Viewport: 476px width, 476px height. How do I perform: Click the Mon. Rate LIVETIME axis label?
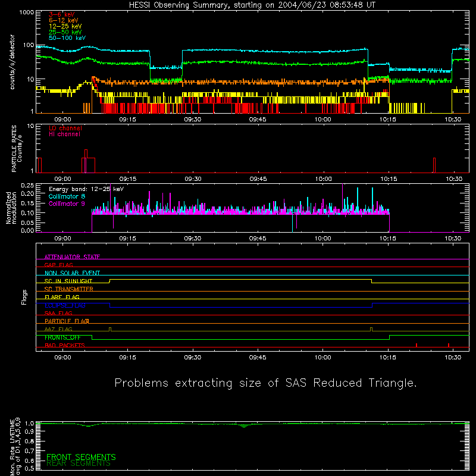[x=15, y=447]
